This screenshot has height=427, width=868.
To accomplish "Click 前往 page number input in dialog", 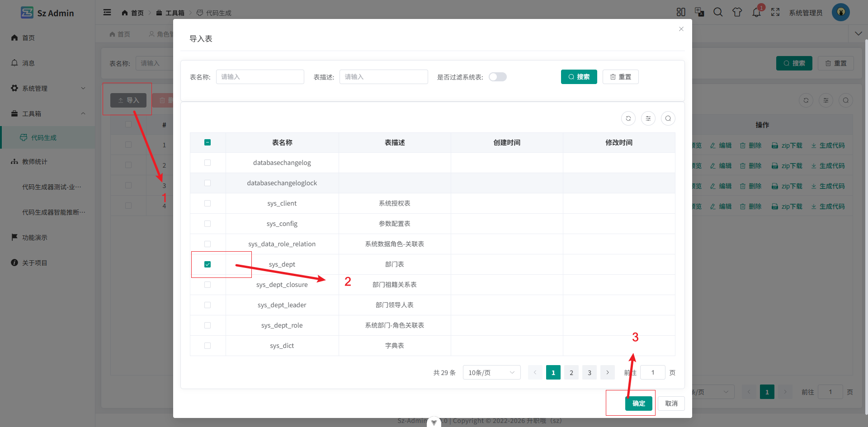I will click(653, 372).
